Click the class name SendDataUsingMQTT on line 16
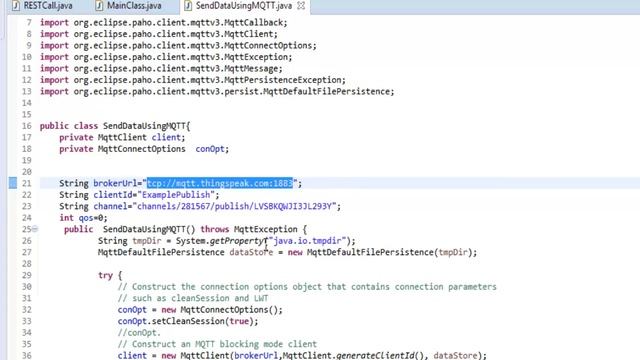The width and height of the screenshot is (640, 360). pyautogui.click(x=144, y=126)
